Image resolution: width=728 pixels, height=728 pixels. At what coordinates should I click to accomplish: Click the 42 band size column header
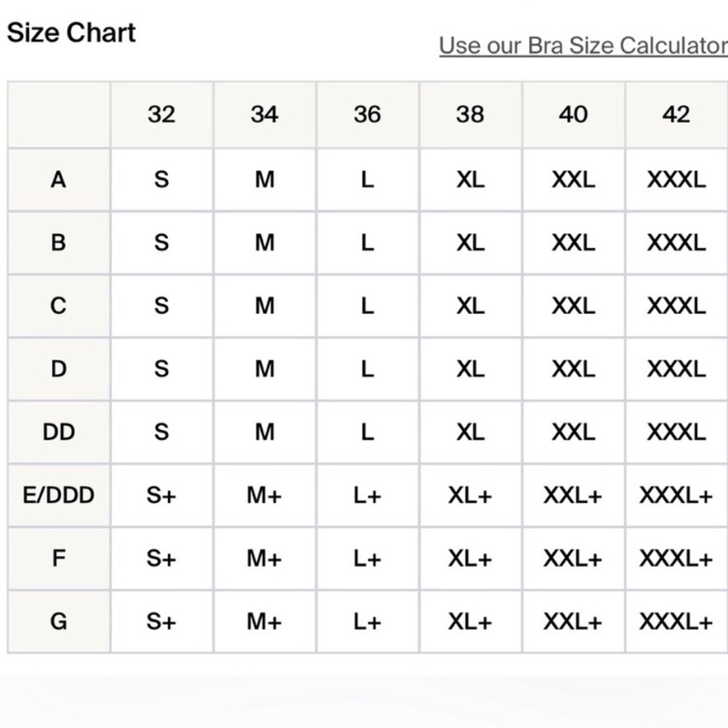tap(677, 115)
